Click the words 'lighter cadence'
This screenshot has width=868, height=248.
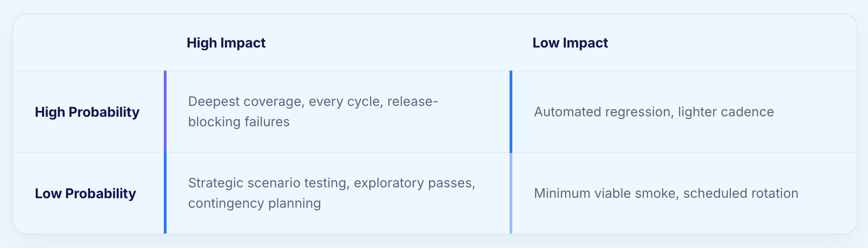[x=726, y=112]
